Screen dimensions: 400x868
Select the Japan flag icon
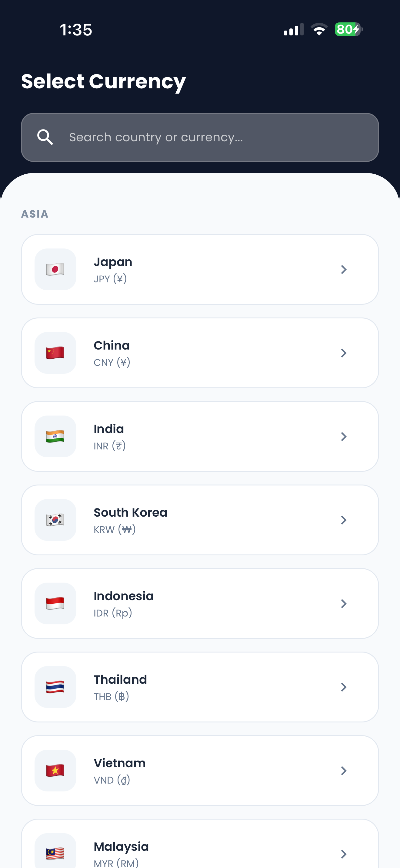55,269
